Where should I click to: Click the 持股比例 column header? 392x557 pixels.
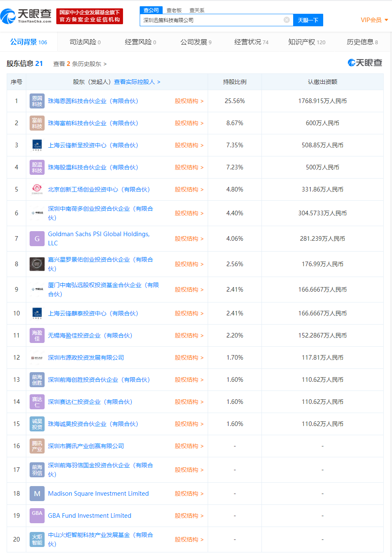(x=235, y=82)
